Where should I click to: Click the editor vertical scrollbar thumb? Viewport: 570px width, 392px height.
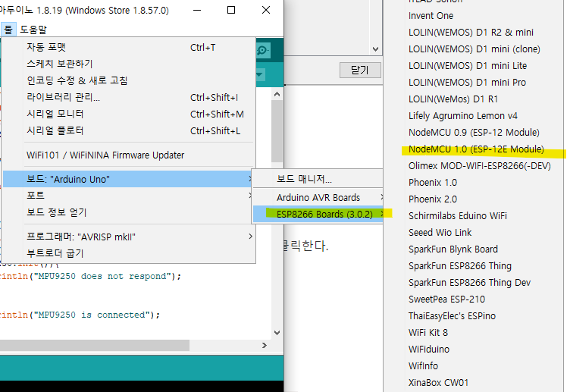[x=277, y=131]
